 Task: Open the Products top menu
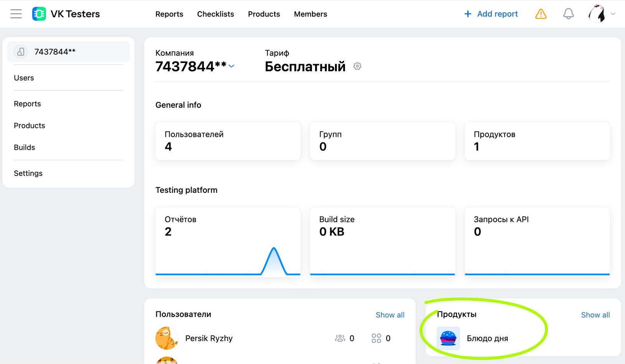[264, 14]
